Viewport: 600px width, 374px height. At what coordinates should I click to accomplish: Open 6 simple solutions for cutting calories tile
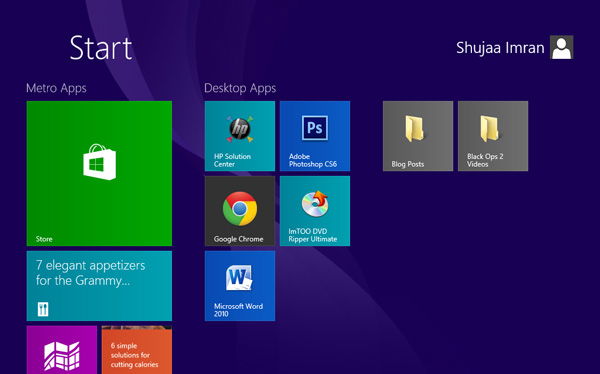pyautogui.click(x=137, y=350)
